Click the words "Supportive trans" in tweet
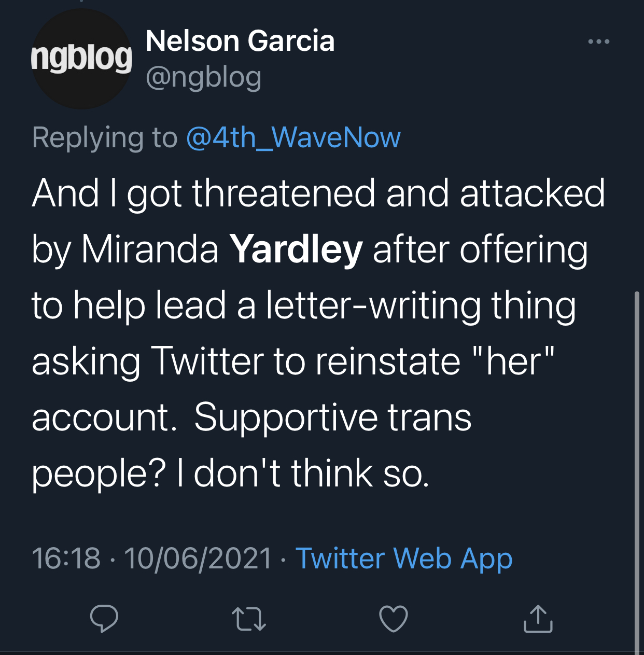 [332, 417]
